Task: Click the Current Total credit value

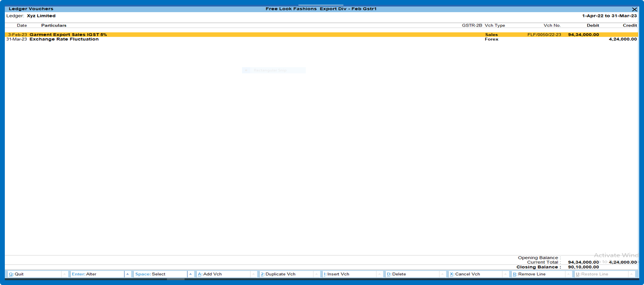Action: [623, 262]
